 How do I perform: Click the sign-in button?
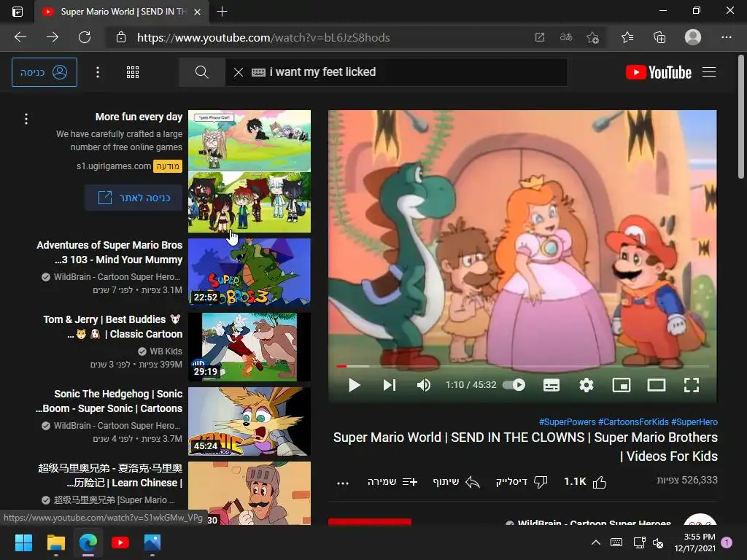point(44,72)
